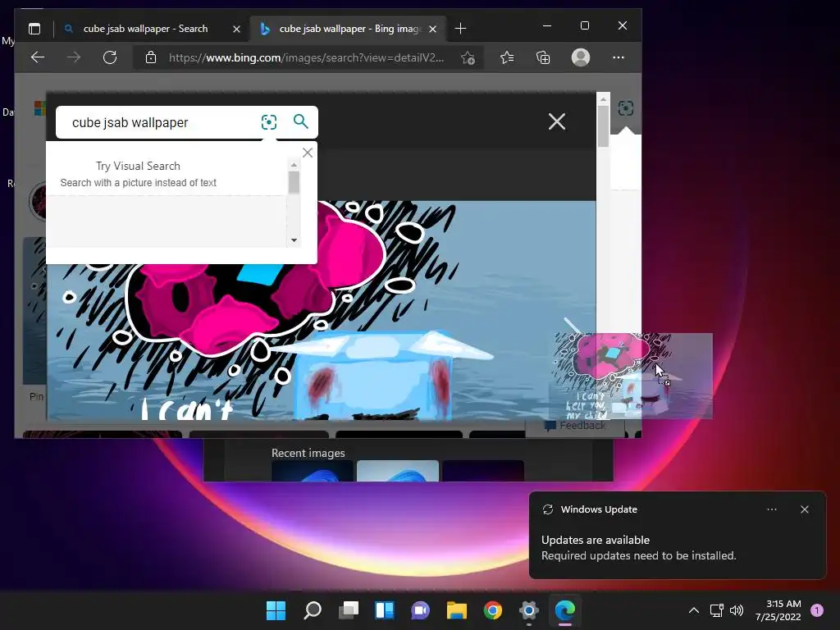This screenshot has height=630, width=840.
Task: Dismiss the Windows Update notification
Action: 805,509
